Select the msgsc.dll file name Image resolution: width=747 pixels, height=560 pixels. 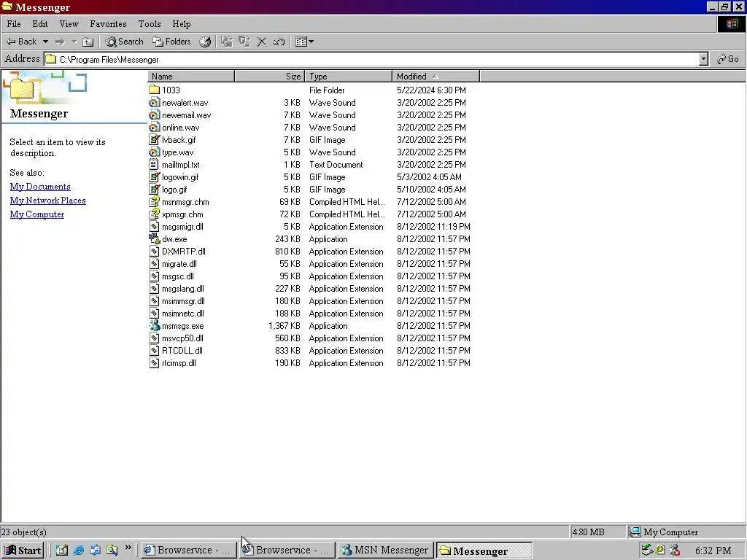pyautogui.click(x=178, y=276)
